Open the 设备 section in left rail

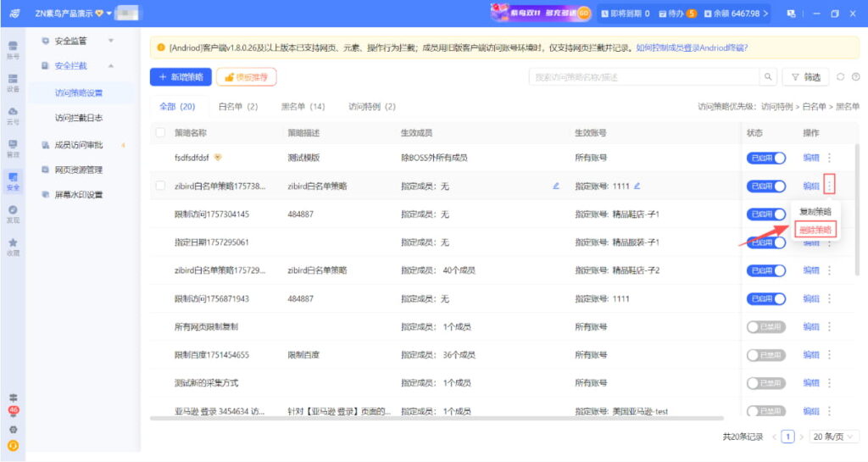tap(13, 82)
